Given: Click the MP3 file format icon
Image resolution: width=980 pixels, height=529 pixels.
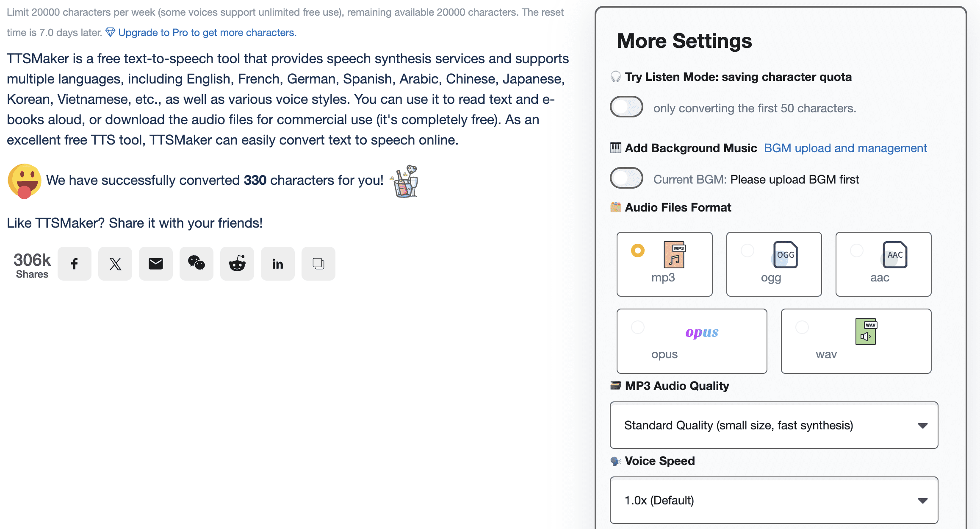Looking at the screenshot, I should 674,254.
